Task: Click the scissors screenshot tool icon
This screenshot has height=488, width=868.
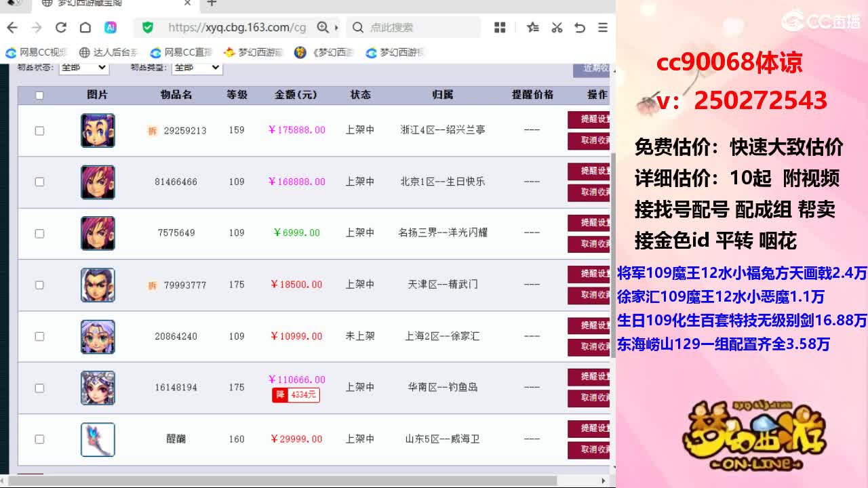Action: (x=557, y=28)
